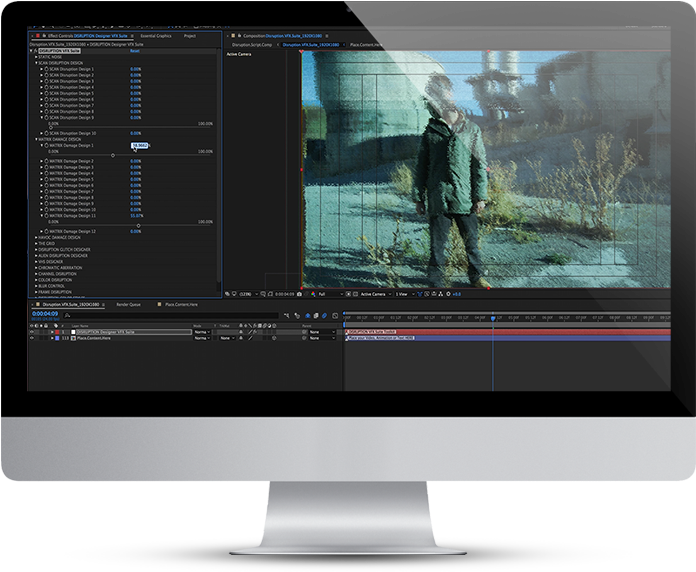The image size is (696, 572).
Task: Click the MATRIX Damage Design 11 slider handle
Action: click(139, 224)
